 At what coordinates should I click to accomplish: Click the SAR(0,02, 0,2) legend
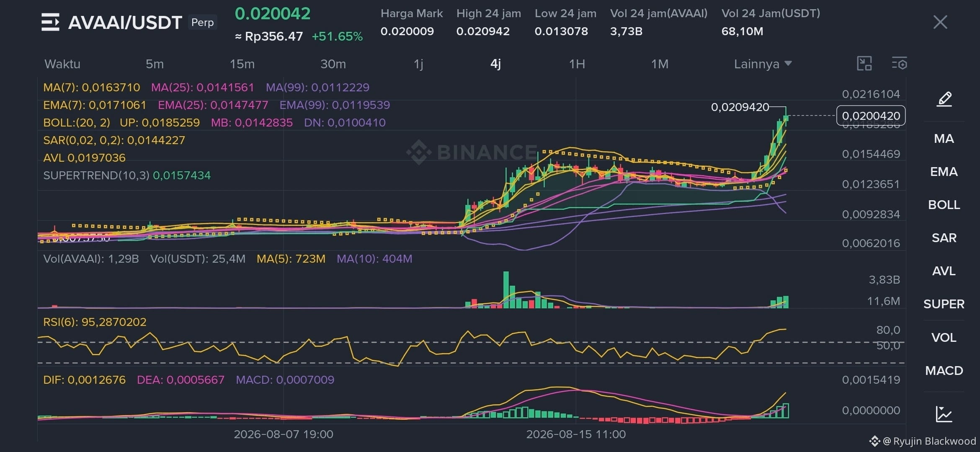[x=114, y=140]
